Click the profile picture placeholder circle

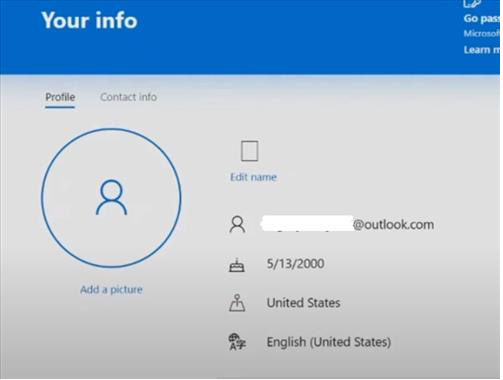click(x=111, y=198)
